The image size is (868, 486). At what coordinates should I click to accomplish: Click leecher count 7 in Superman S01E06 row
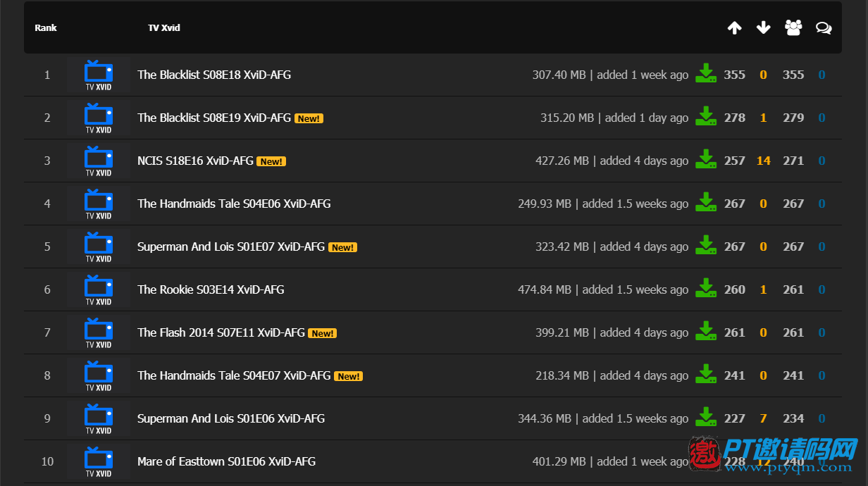click(x=763, y=418)
